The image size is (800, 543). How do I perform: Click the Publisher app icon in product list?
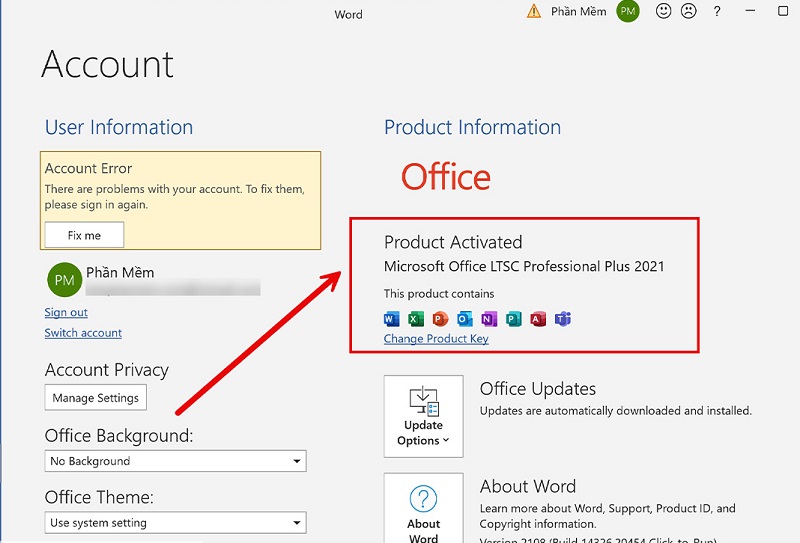[x=514, y=319]
